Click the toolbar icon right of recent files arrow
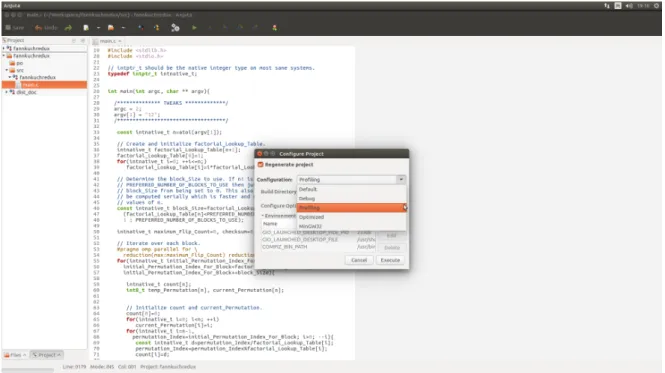Screen dimensions: 665x373 (x=140, y=28)
